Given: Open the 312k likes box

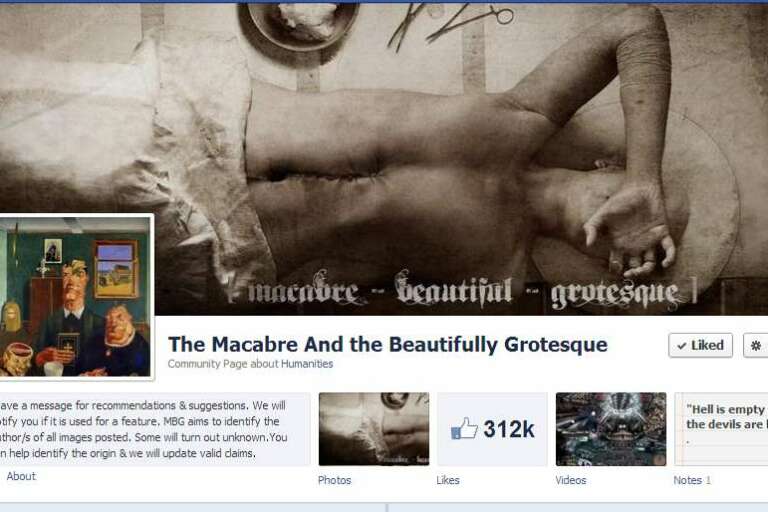Looking at the screenshot, I should 492,429.
